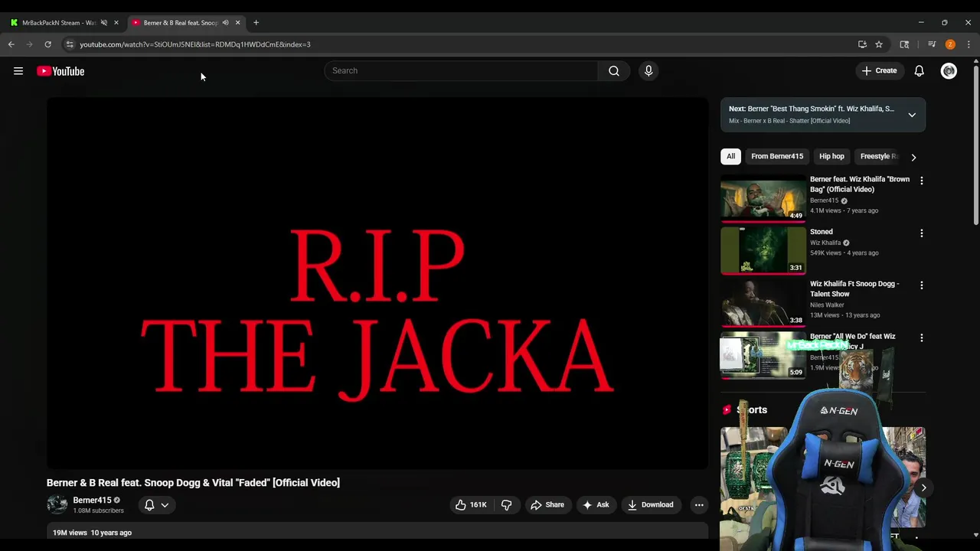The height and width of the screenshot is (551, 980).
Task: Open the account avatar menu
Action: 949,70
